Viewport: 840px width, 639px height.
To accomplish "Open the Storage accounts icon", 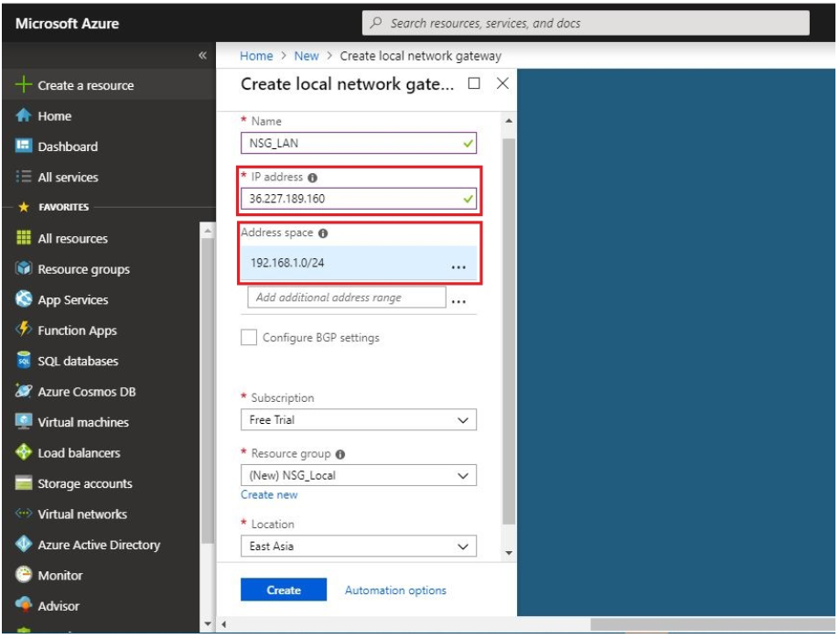I will (24, 483).
